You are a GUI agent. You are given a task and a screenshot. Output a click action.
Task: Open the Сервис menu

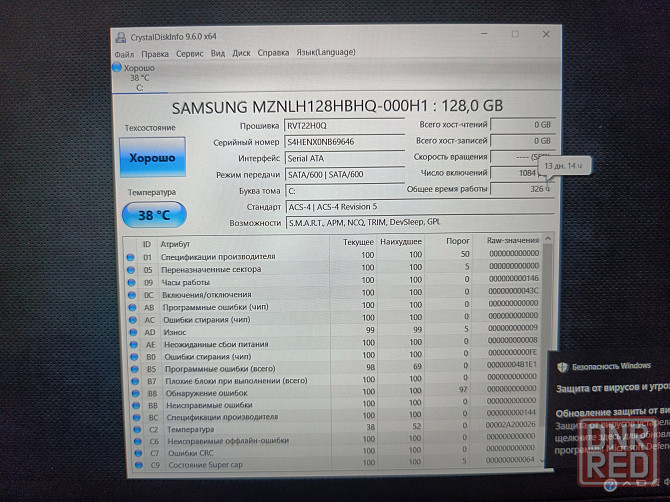(x=190, y=53)
